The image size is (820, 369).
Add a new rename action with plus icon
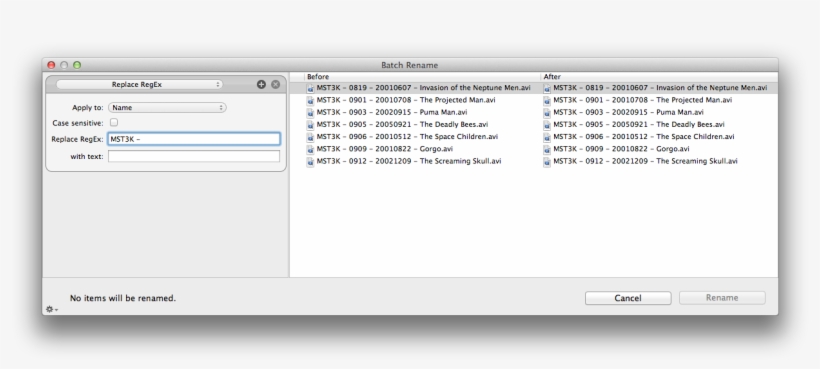pos(261,84)
